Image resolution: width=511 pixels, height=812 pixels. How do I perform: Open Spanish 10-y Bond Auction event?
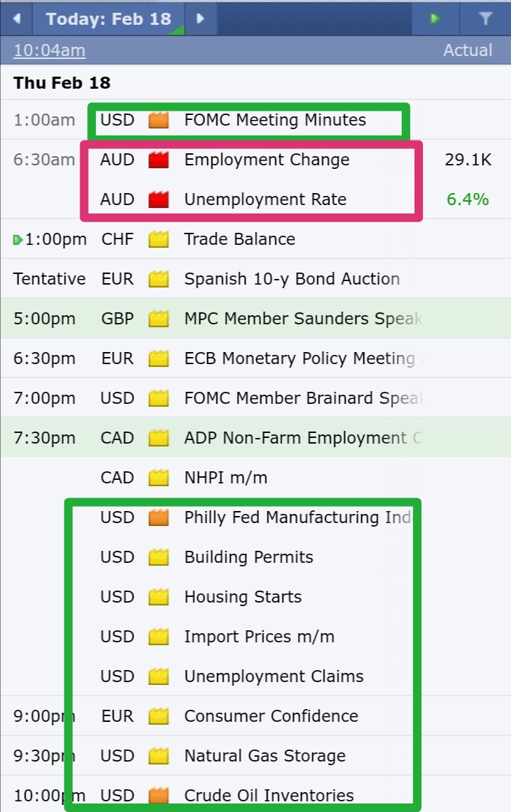[x=292, y=279]
